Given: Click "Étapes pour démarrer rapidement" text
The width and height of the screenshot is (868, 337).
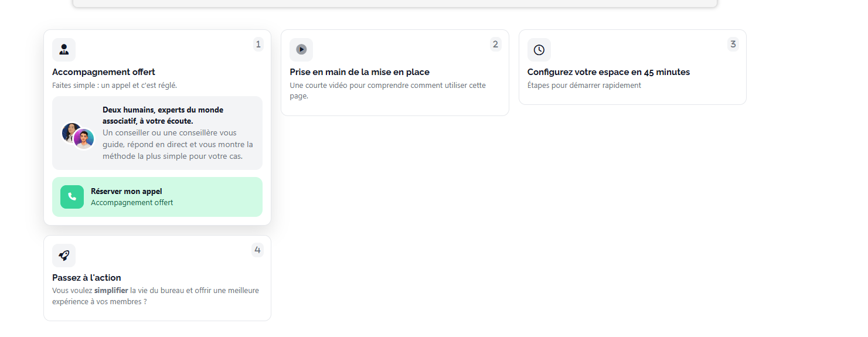Looking at the screenshot, I should coord(584,86).
